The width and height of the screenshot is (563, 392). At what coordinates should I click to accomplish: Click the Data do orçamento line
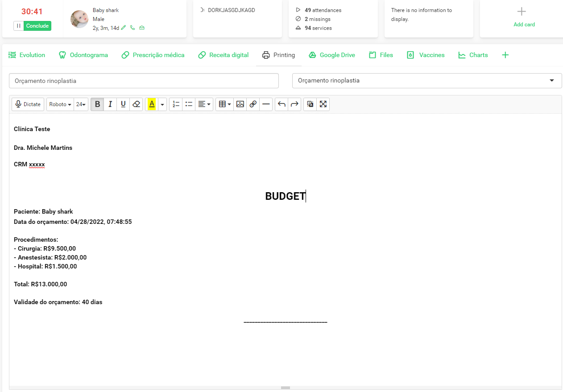tap(73, 222)
